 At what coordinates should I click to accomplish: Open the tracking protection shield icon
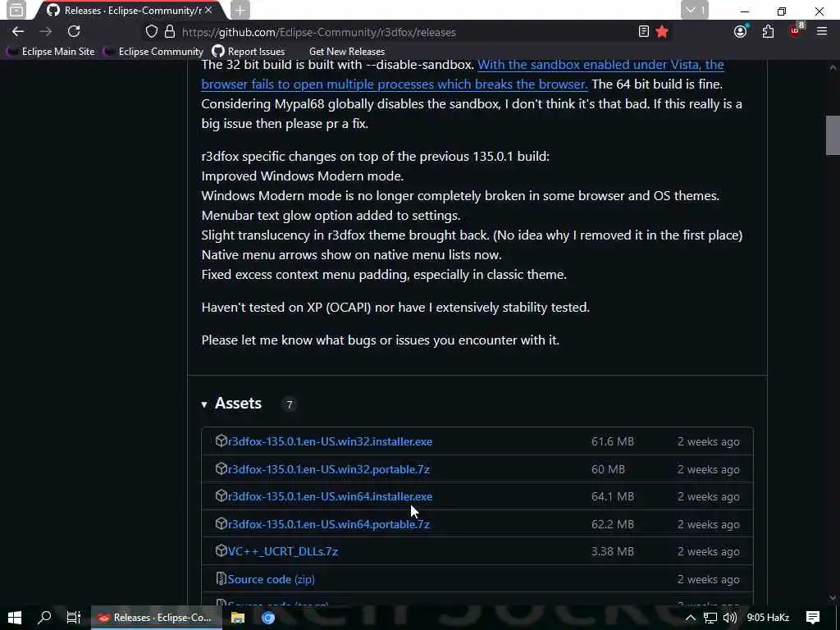click(152, 32)
